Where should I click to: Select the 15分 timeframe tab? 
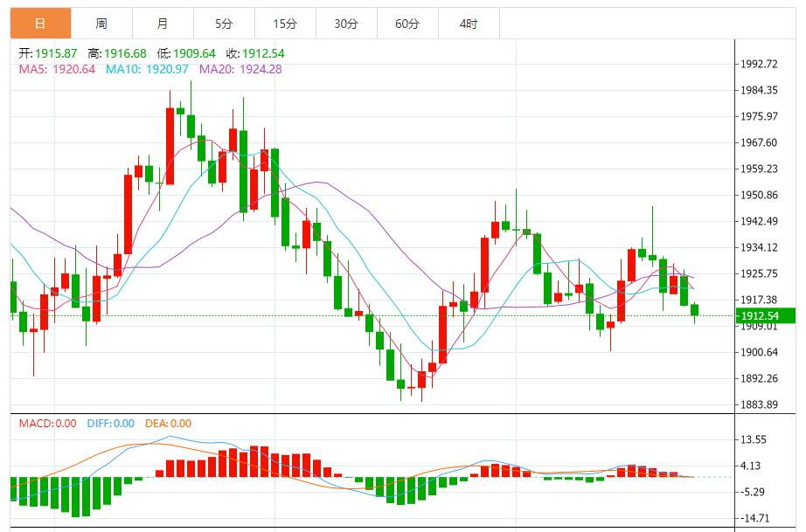click(x=285, y=23)
